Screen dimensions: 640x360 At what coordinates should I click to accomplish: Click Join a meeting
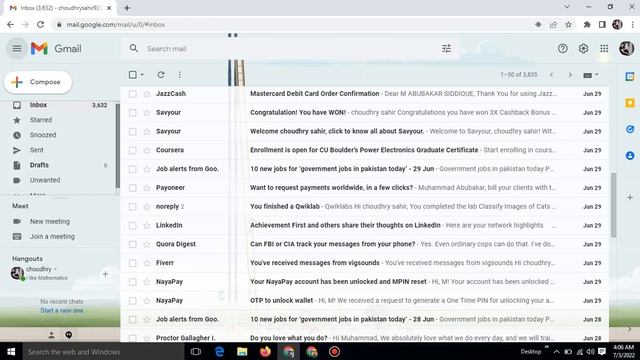coord(52,237)
